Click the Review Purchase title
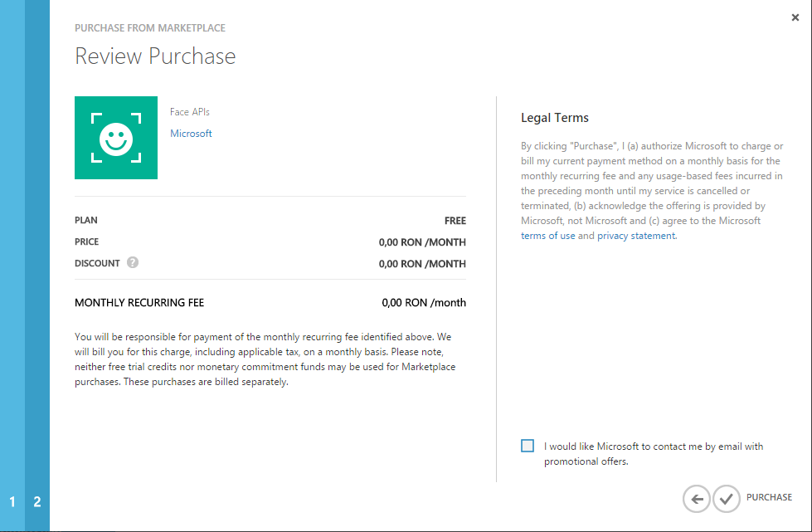The height and width of the screenshot is (532, 812). tap(155, 56)
